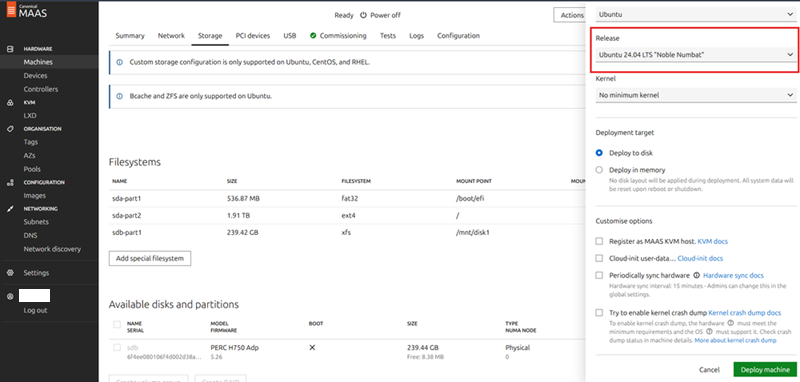Open the Release dropdown showing Noble Numbat

(696, 55)
